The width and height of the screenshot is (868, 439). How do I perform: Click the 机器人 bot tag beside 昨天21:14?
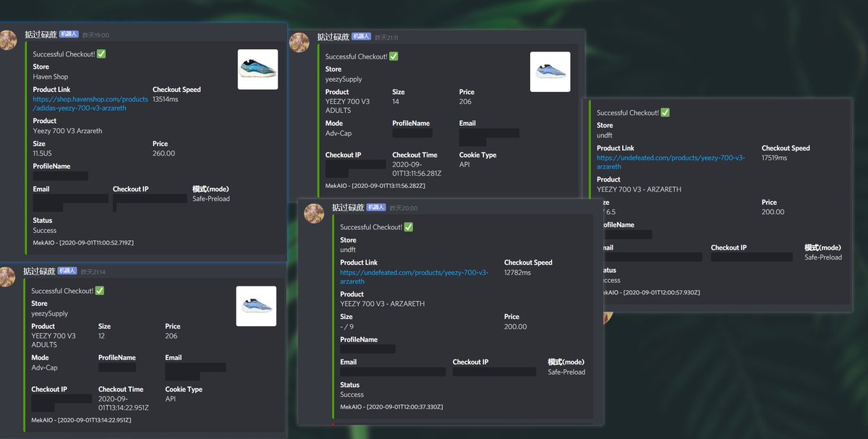tap(68, 271)
